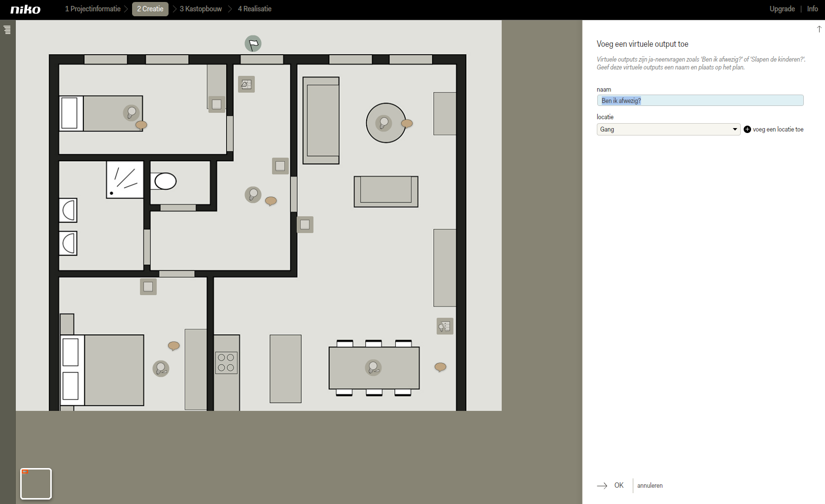
Task: Go to the 2 Creatie step
Action: click(150, 9)
